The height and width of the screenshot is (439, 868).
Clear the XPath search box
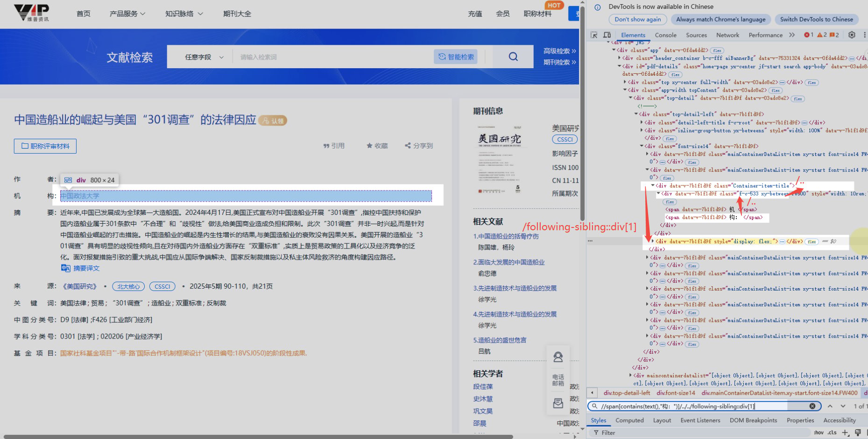pos(812,406)
